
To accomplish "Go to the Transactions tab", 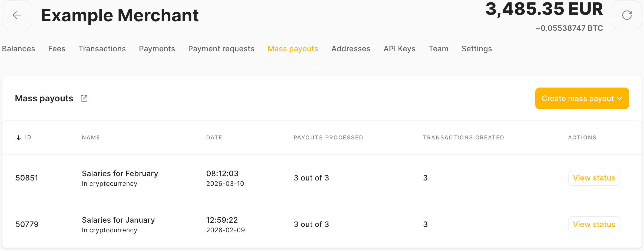I will click(x=102, y=49).
